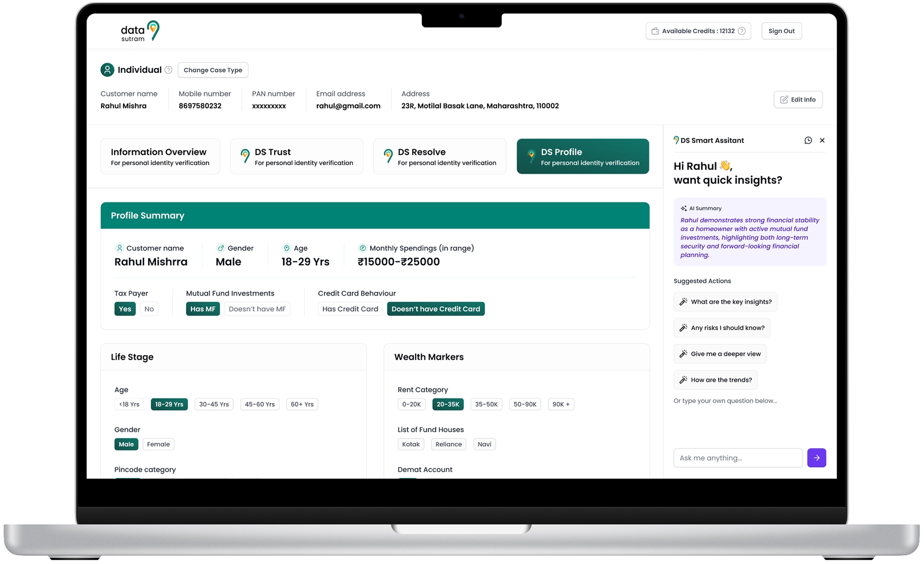Choose the 35-50K rent category

486,404
